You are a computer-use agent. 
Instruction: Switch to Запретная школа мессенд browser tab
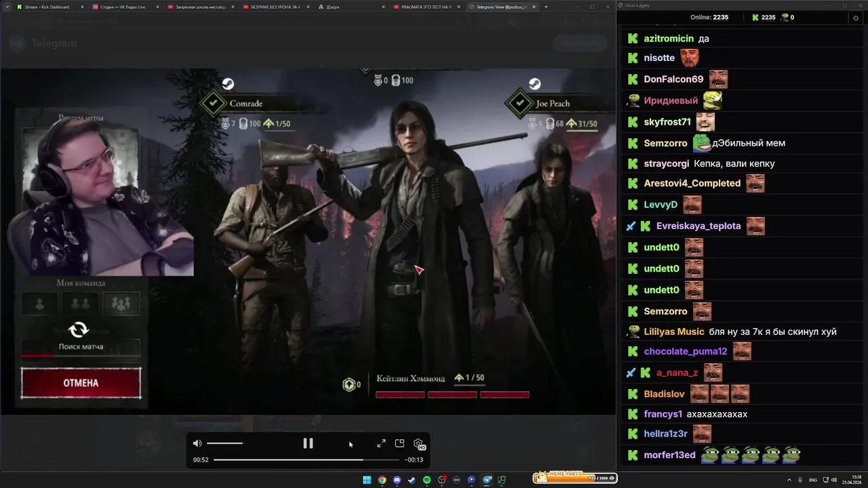pyautogui.click(x=201, y=7)
